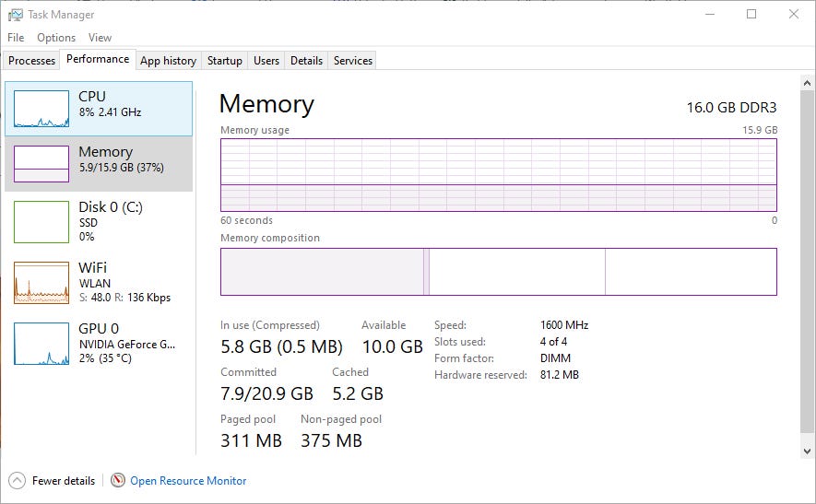Screen dimensions: 816x504
Task: Click the '4 of 4' slots used value
Action: point(553,342)
